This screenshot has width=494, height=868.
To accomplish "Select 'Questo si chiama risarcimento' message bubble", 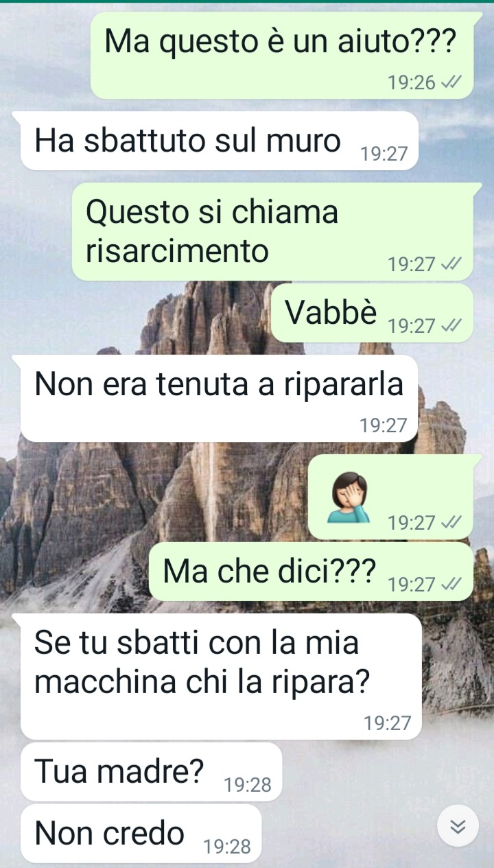I will [x=272, y=231].
